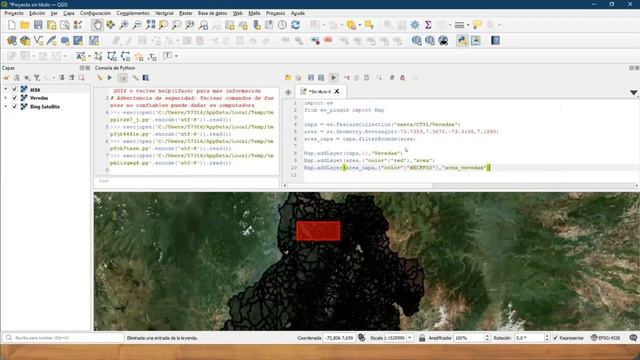Select the Sin título script tab

[320, 92]
